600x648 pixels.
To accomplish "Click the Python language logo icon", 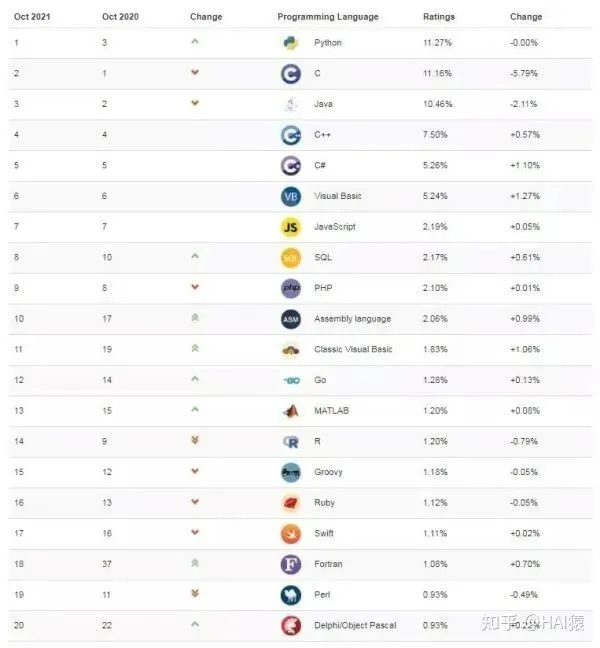I will (290, 43).
